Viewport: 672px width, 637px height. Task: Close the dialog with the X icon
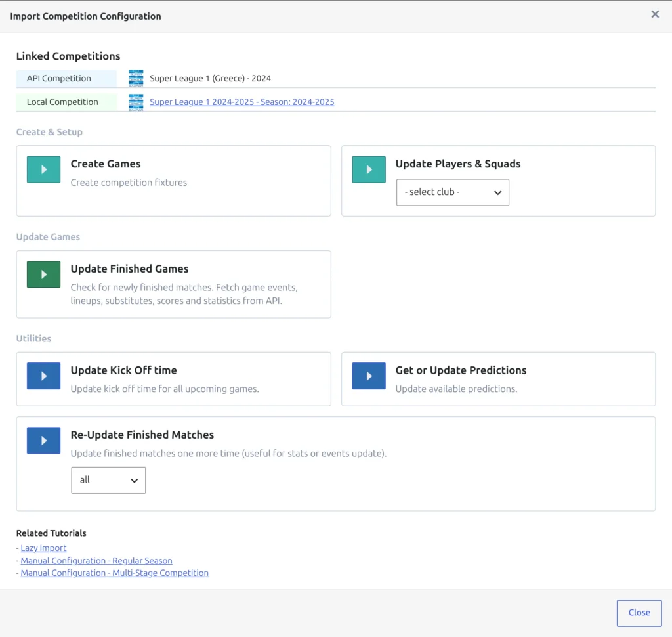click(655, 14)
